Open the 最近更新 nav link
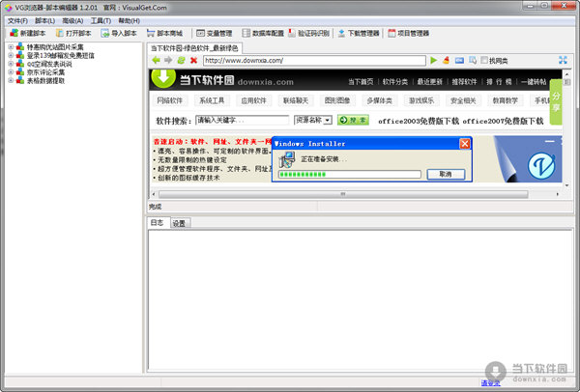 430,82
